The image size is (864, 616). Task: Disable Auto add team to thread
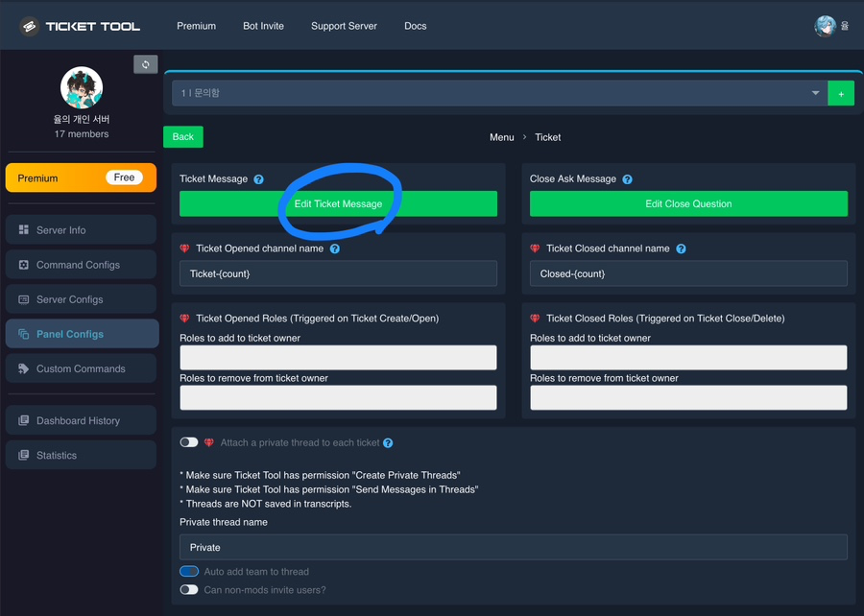click(189, 572)
